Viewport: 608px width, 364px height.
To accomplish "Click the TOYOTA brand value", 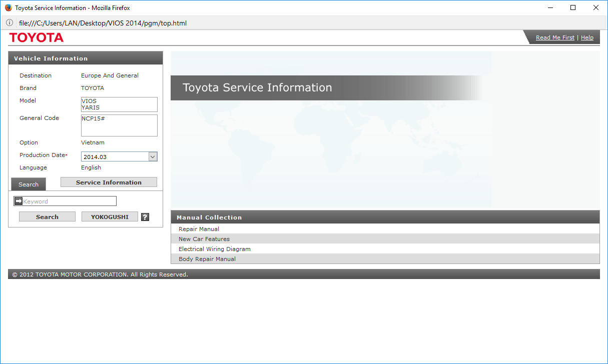I will [x=93, y=88].
